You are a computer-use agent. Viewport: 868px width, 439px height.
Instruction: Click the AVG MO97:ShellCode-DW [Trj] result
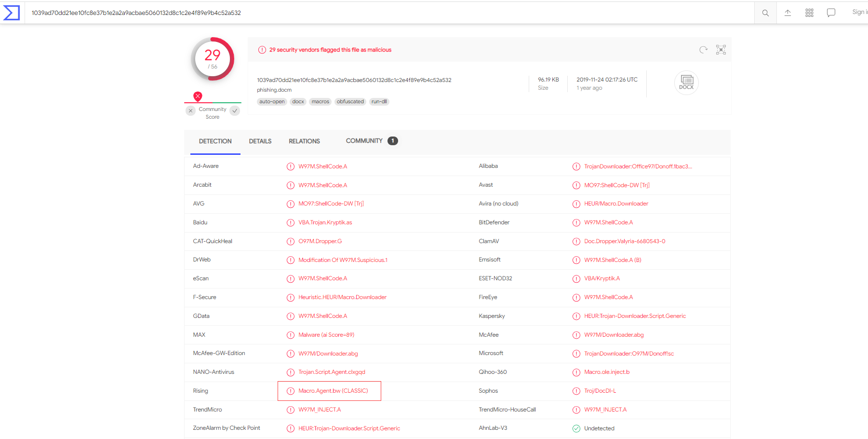pyautogui.click(x=331, y=204)
